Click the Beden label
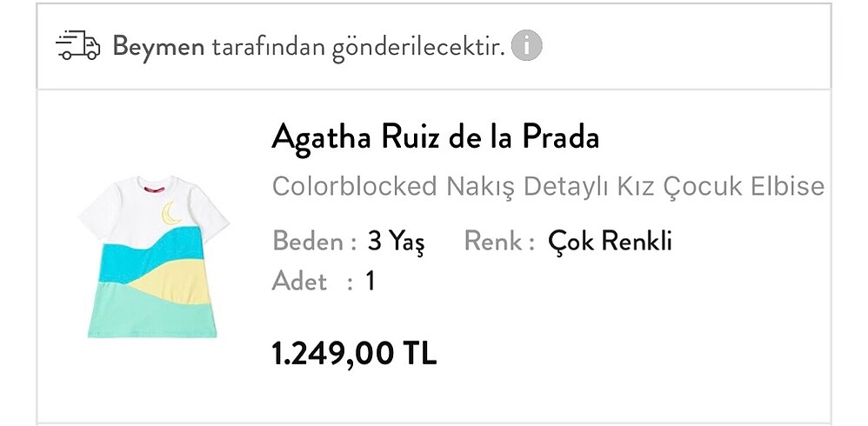868x426 pixels. click(310, 241)
